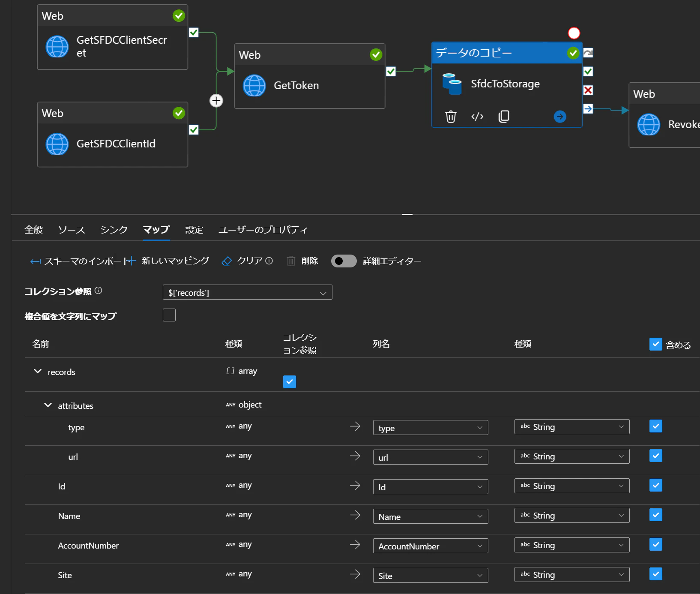Open String type dropdown for Name row
Screen dimensions: 700x594
[572, 516]
